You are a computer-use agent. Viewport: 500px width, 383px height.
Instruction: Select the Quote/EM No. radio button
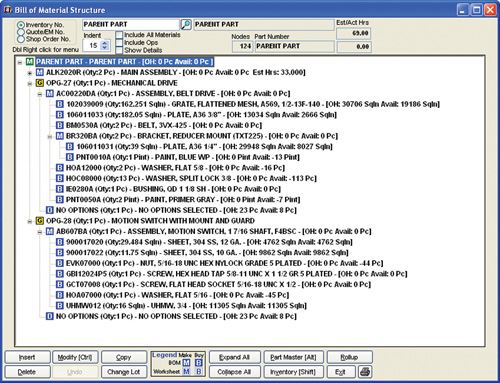[x=21, y=32]
